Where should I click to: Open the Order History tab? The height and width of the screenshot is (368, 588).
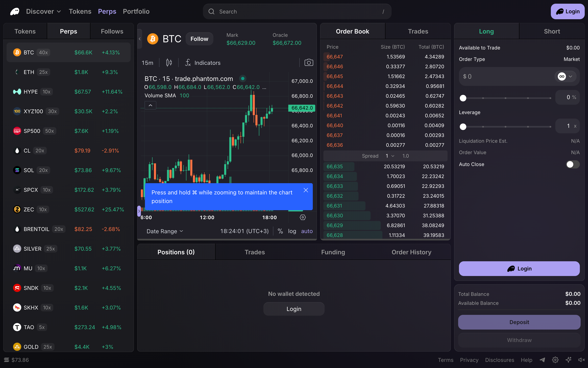point(411,252)
